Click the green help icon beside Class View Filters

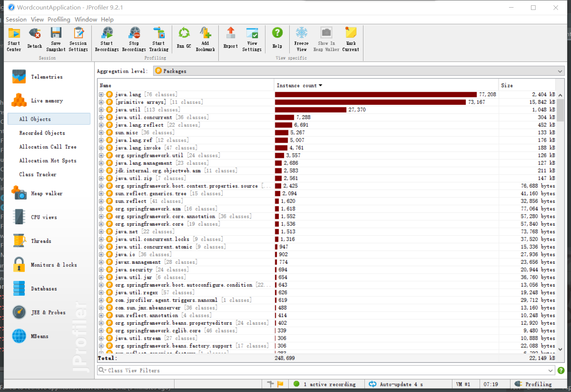561,370
